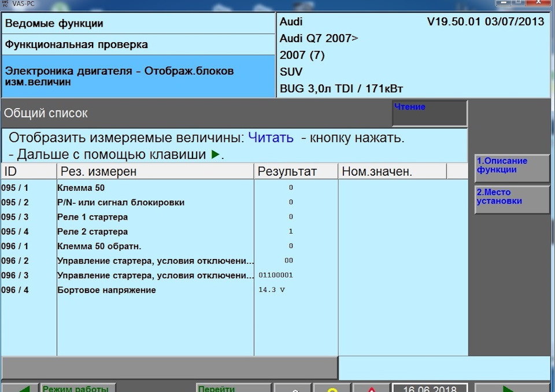The height and width of the screenshot is (392, 555).
Task: Click the green forward arrow button at bottom
Action: (x=511, y=388)
